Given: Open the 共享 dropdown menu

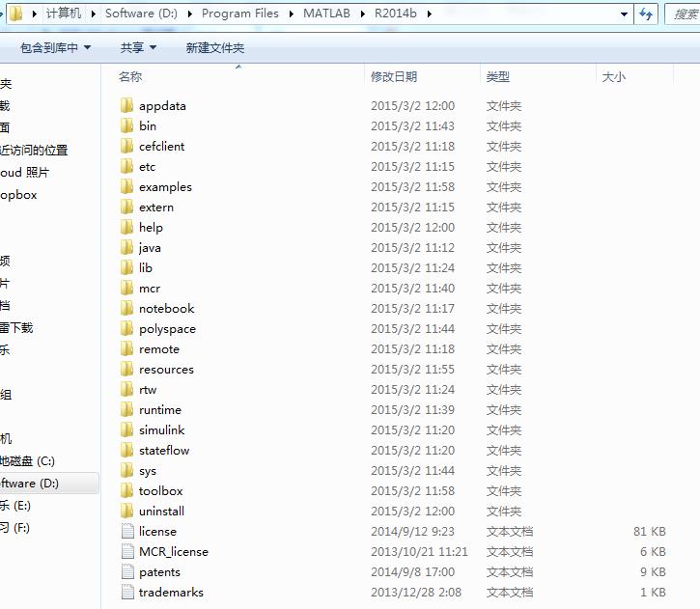Looking at the screenshot, I should point(138,47).
